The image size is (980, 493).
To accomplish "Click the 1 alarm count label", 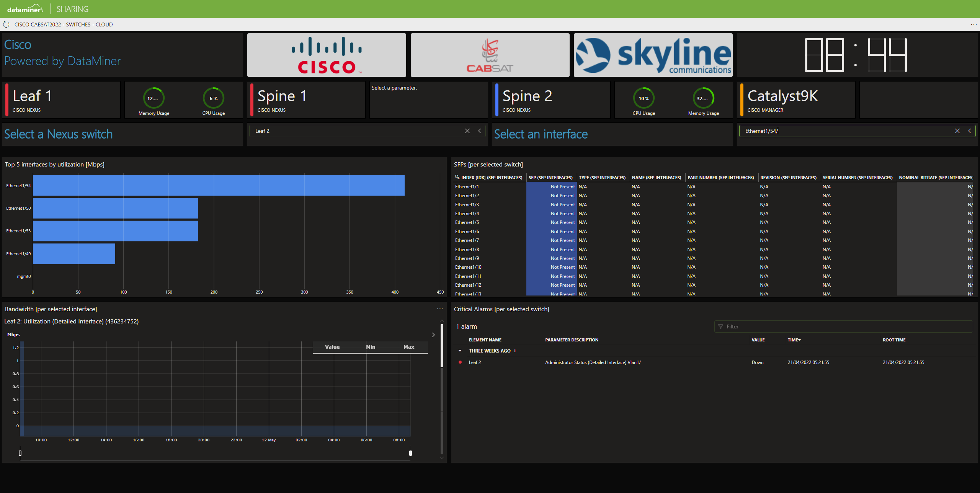I will click(x=466, y=326).
